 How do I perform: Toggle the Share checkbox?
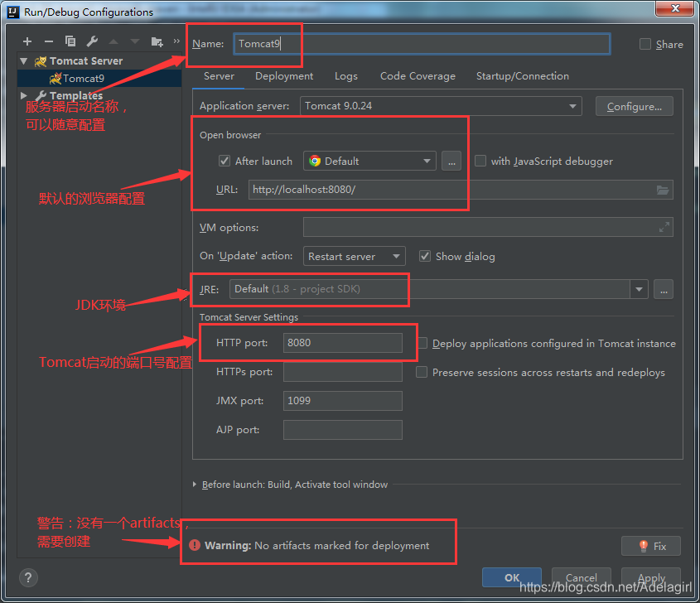click(645, 44)
